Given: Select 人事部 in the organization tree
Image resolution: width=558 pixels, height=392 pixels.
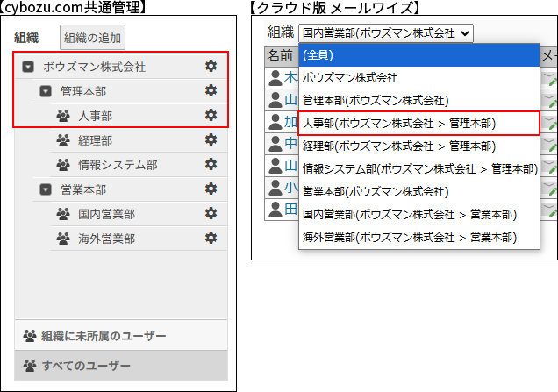Looking at the screenshot, I should tap(96, 116).
